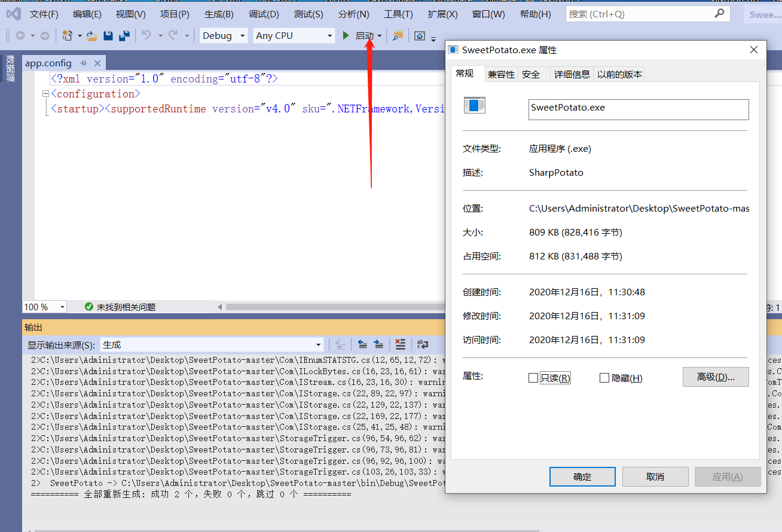Pin the app.config tab with the pin icon
Viewport: 782px width, 532px height.
[x=84, y=63]
